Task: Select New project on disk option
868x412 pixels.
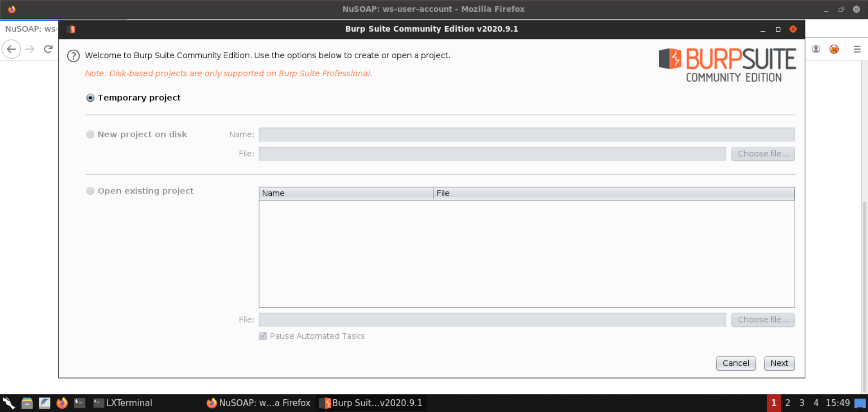Action: 90,135
